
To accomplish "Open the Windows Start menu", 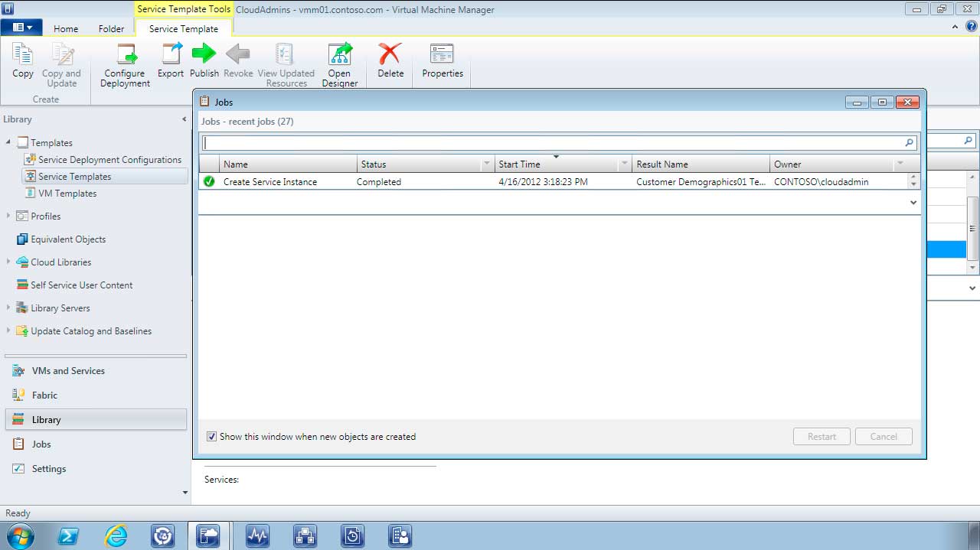I will [x=20, y=535].
